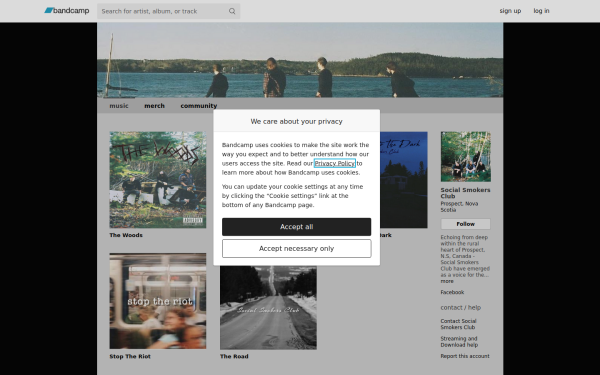
Task: Expand the band bio with more
Action: 447,281
